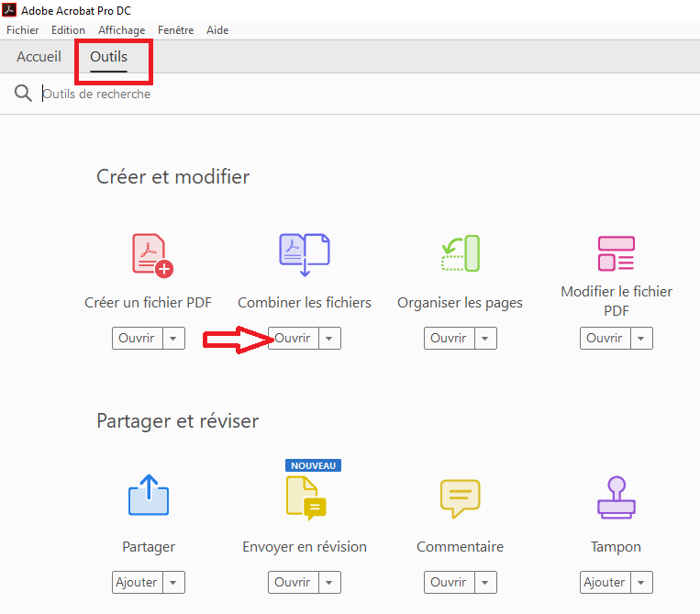The width and height of the screenshot is (700, 614).
Task: Open the Fichier menu
Action: point(23,30)
